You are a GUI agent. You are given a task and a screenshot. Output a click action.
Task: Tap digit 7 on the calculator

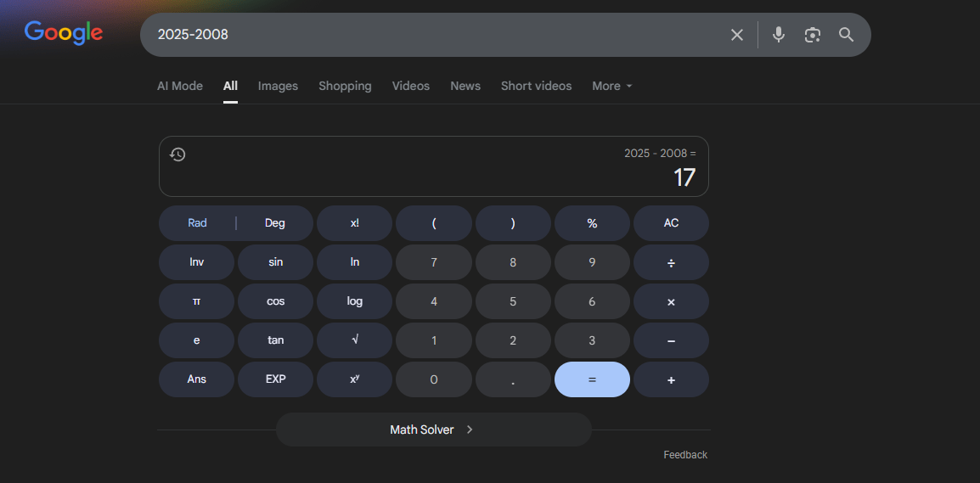click(434, 262)
